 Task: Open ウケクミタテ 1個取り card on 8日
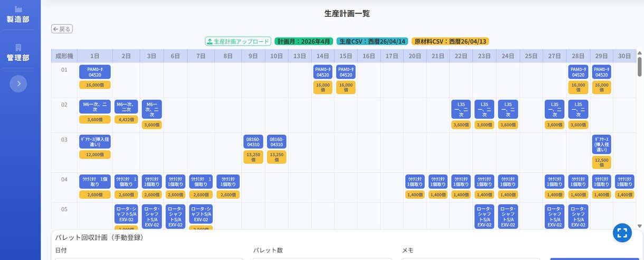(228, 182)
